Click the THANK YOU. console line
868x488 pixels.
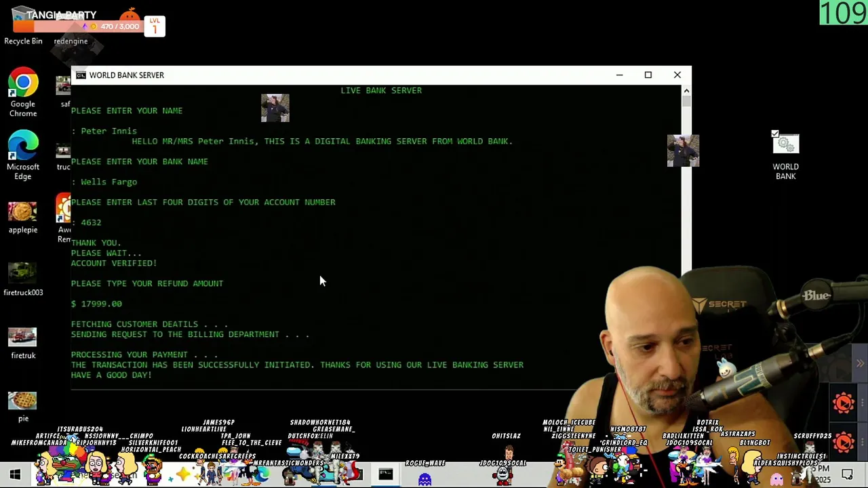pos(96,243)
